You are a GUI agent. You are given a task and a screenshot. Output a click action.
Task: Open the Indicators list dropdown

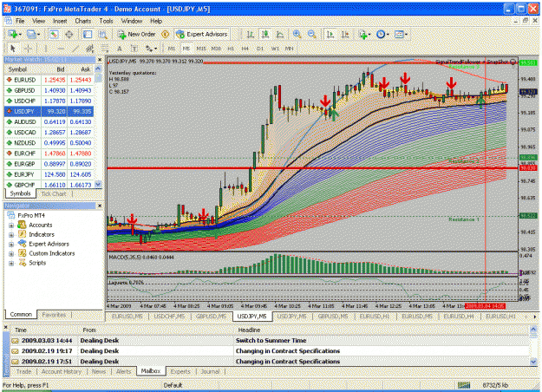(x=364, y=34)
